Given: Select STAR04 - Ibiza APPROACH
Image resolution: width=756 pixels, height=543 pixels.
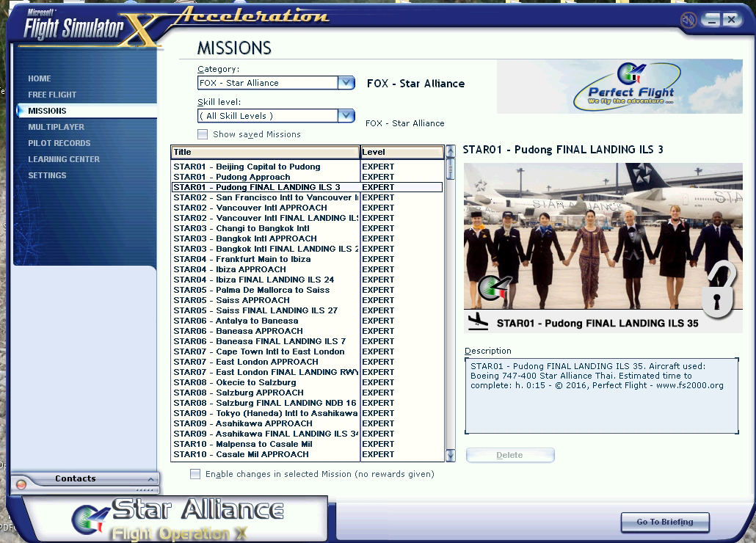Looking at the screenshot, I should (x=307, y=270).
